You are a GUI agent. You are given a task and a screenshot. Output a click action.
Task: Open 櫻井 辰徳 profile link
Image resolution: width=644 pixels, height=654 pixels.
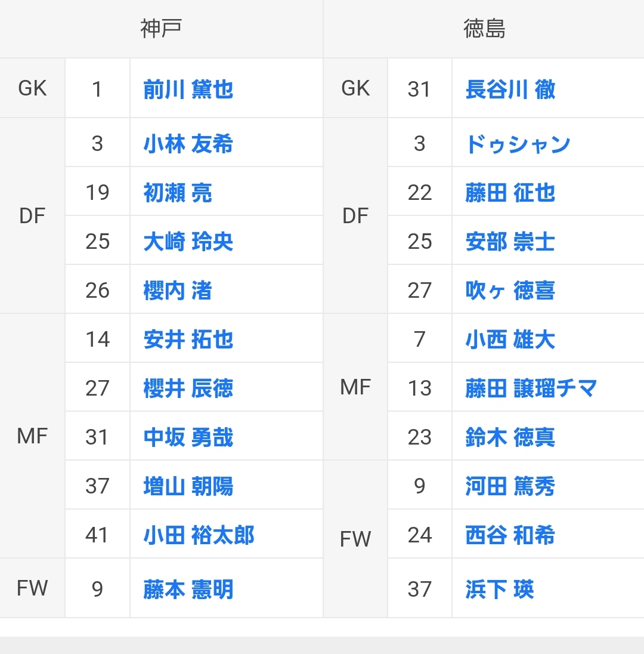[x=188, y=388]
